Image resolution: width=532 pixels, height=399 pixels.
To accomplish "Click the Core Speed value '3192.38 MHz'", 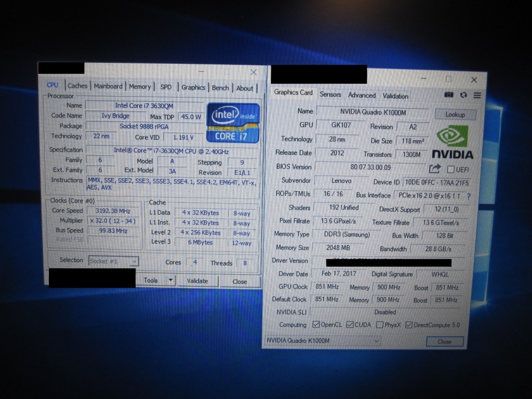I will tap(113, 211).
